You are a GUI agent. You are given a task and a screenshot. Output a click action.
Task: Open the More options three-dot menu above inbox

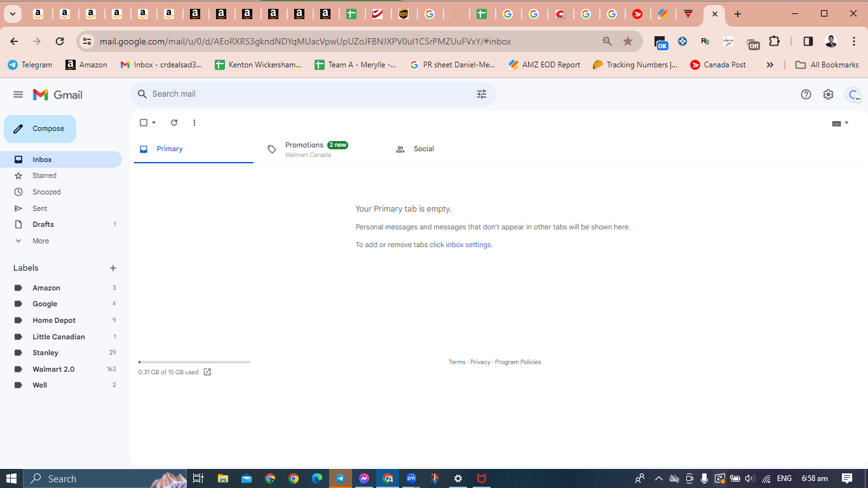(x=194, y=123)
